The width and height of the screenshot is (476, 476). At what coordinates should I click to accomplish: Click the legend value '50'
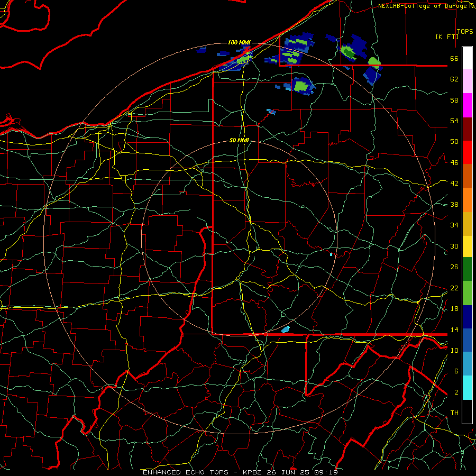(454, 142)
